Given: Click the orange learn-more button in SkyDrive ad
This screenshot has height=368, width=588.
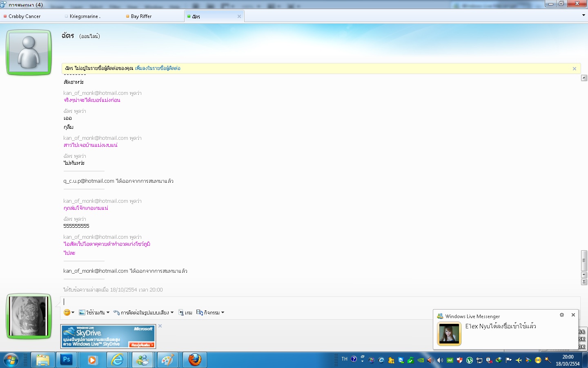Looking at the screenshot, I should pos(142,345).
